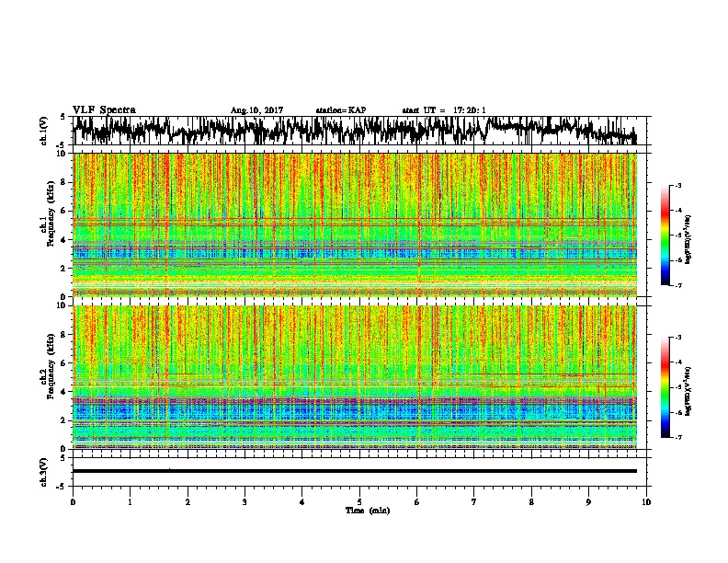This screenshot has height=563, width=728.
Task: Select the "Time (min)" axis label
Action: click(x=368, y=511)
